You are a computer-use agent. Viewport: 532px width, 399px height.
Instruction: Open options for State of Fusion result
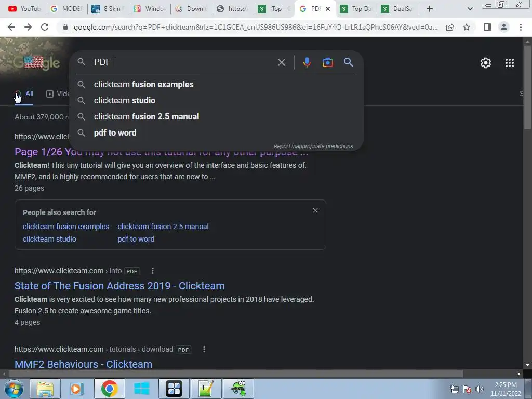tap(153, 271)
